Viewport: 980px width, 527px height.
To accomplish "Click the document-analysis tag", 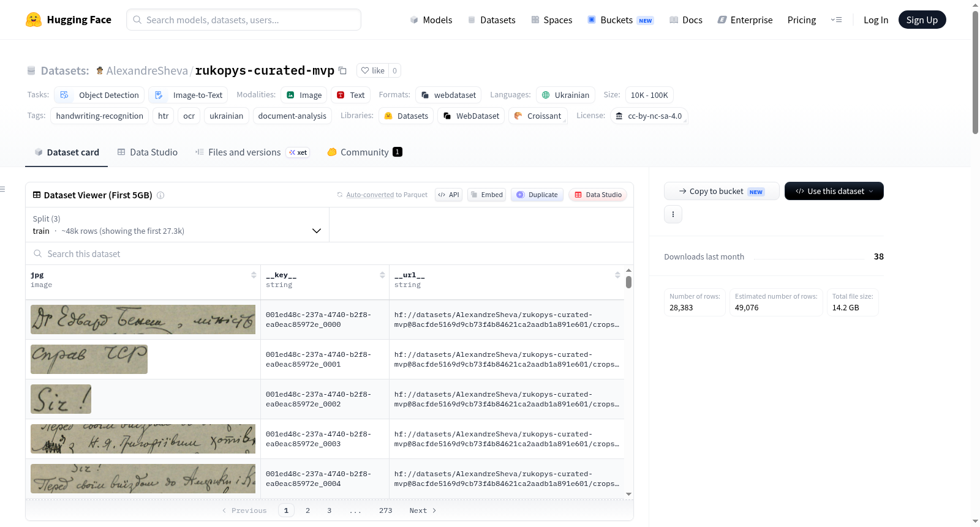I will [292, 116].
